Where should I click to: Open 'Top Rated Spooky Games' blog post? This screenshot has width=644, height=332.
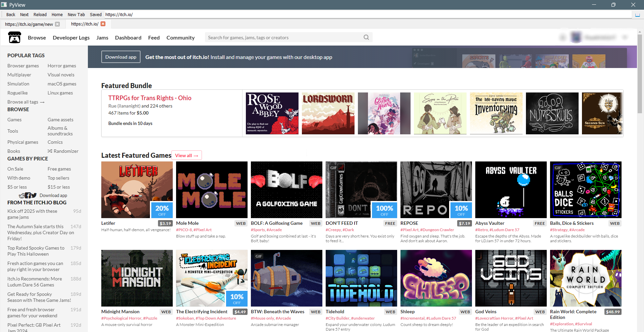(x=36, y=251)
